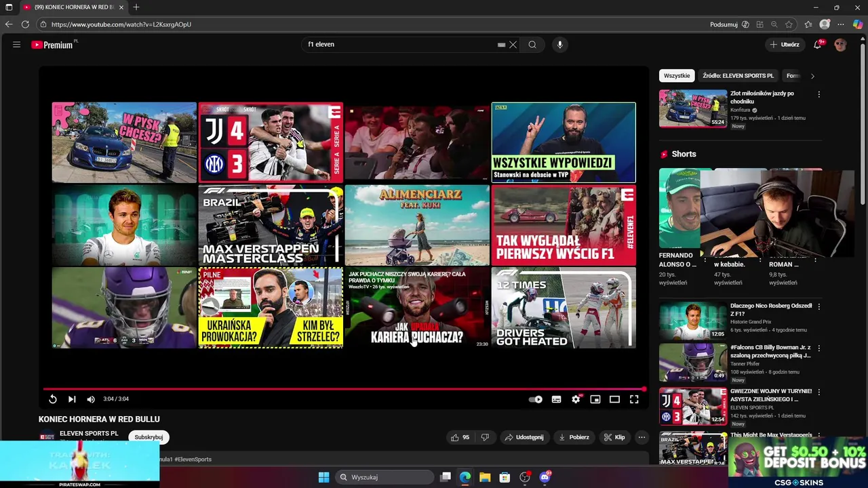Viewport: 868px width, 488px height.
Task: Dislike the video
Action: (x=485, y=437)
